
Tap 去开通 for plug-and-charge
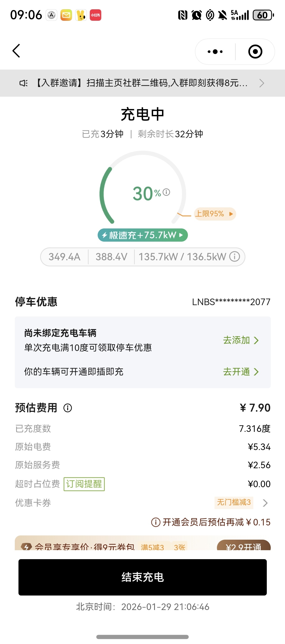pyautogui.click(x=241, y=372)
